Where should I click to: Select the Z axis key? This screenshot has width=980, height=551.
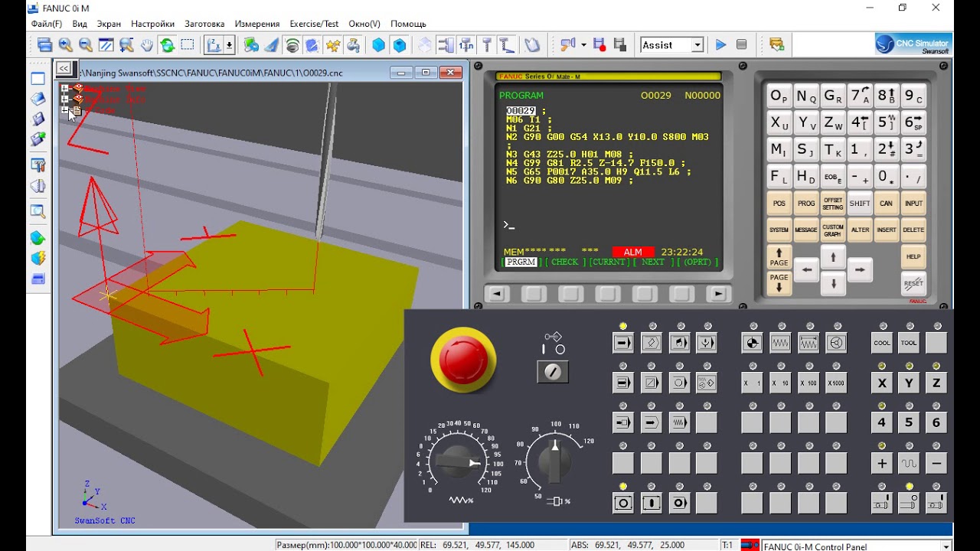[936, 383]
